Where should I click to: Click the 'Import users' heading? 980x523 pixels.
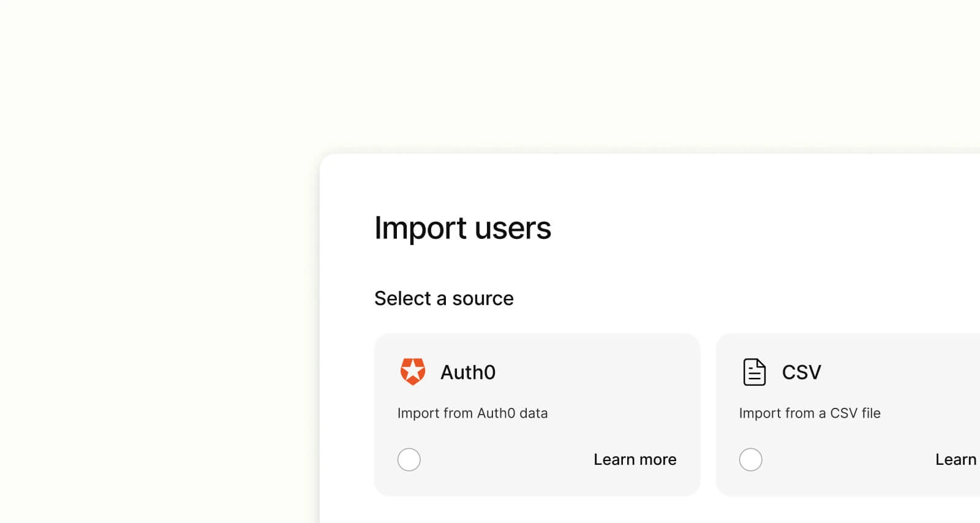coord(462,228)
